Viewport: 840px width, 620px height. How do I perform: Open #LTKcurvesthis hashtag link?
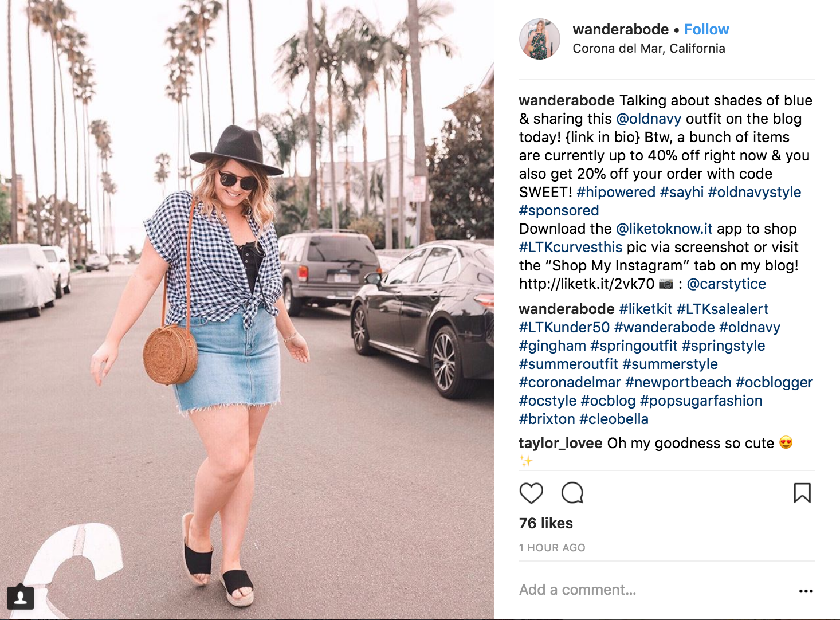click(571, 247)
